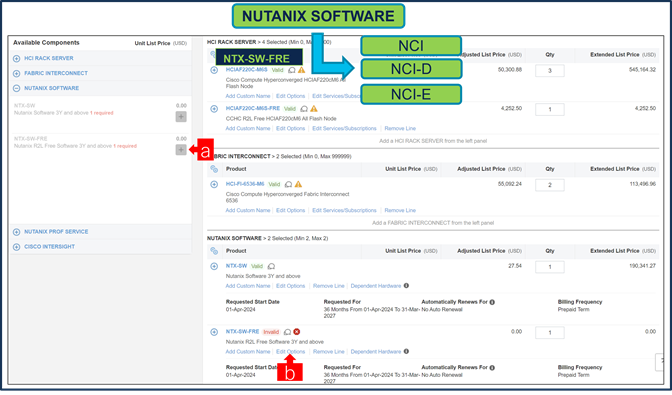Click Edit Services/Subscriptions under HCI-FI-6536-M6

tap(344, 210)
